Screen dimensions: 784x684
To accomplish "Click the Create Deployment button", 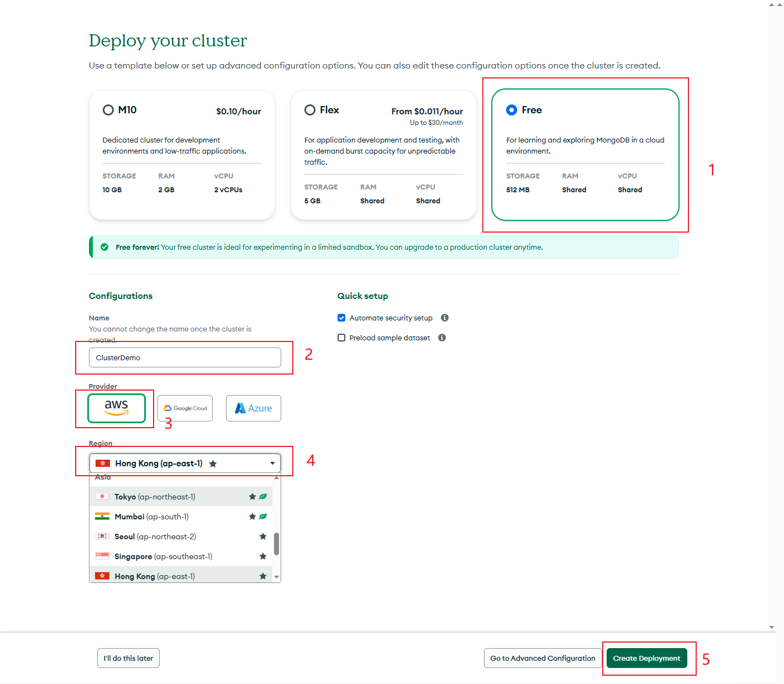I will coord(646,658).
